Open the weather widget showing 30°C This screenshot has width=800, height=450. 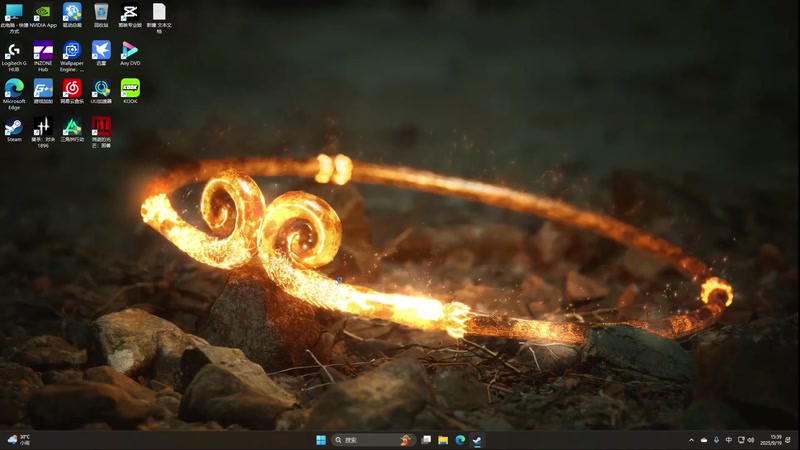[x=19, y=440]
